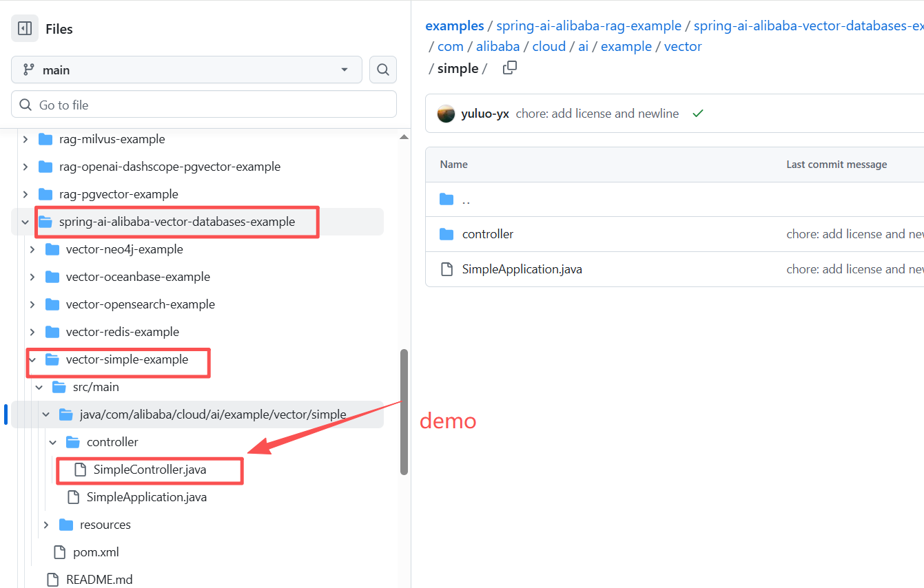Expand the vector-opensearch-example chevron
Screen dimensions: 924x588
(x=32, y=304)
